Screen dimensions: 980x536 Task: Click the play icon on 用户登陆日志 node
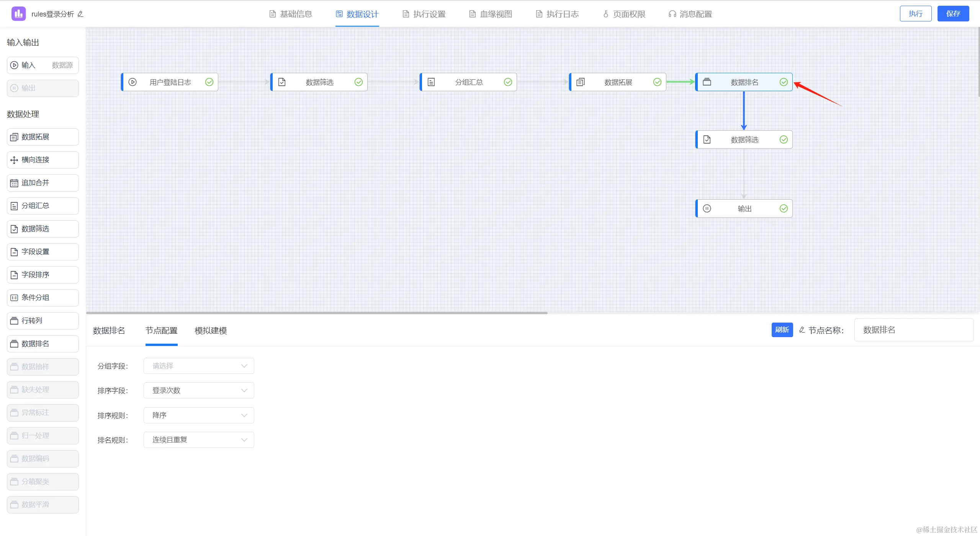pos(133,82)
